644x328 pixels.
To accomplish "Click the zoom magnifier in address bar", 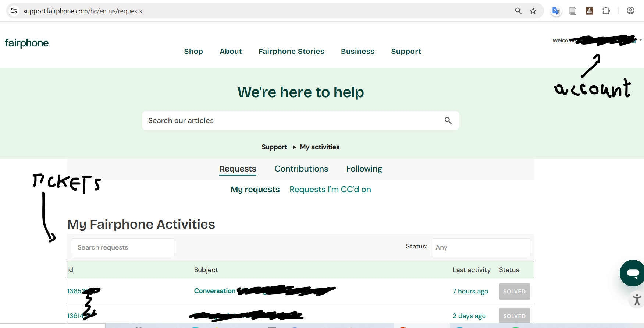I will click(518, 11).
